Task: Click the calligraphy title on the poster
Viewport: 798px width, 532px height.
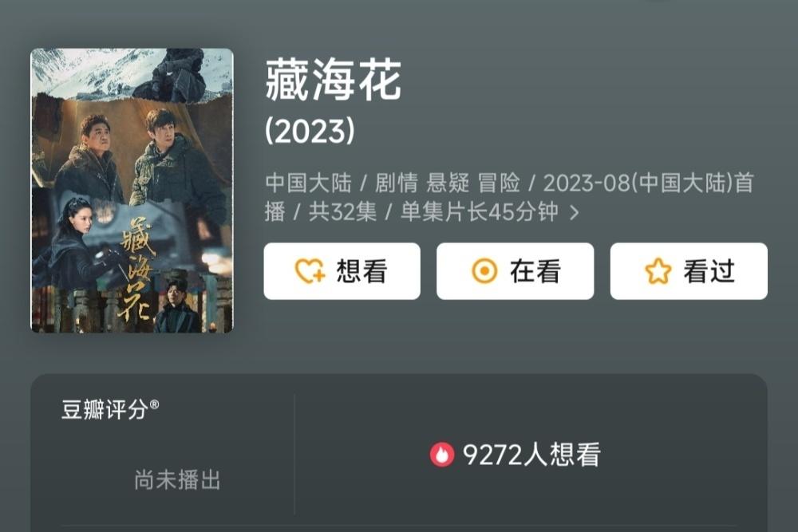Action: (x=138, y=268)
